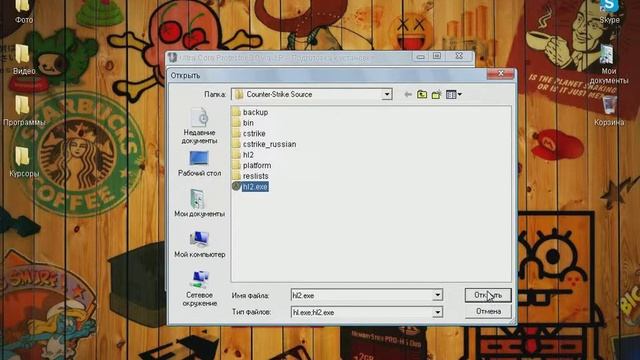The height and width of the screenshot is (360, 640).
Task: Select the cstrike_russian folder
Action: pyautogui.click(x=264, y=144)
